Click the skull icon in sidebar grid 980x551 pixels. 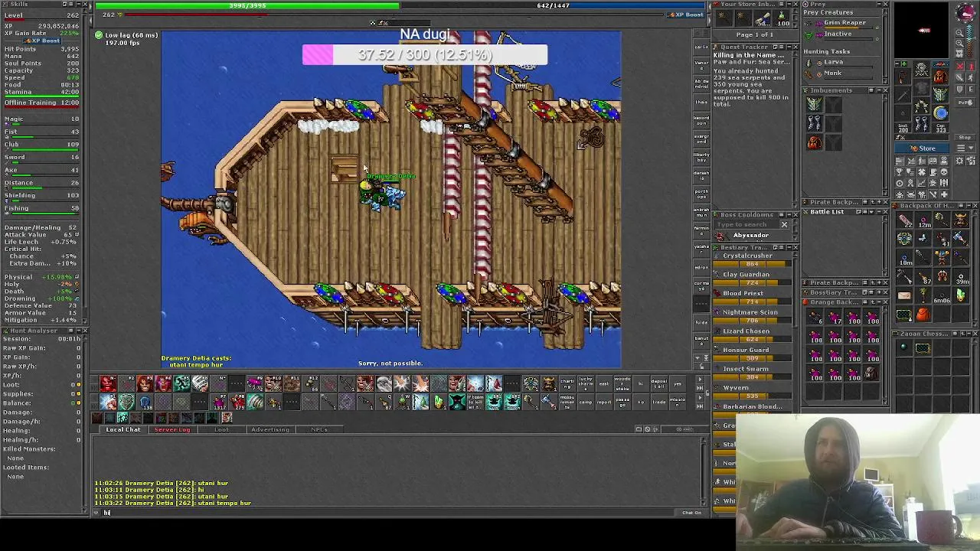[x=944, y=171]
